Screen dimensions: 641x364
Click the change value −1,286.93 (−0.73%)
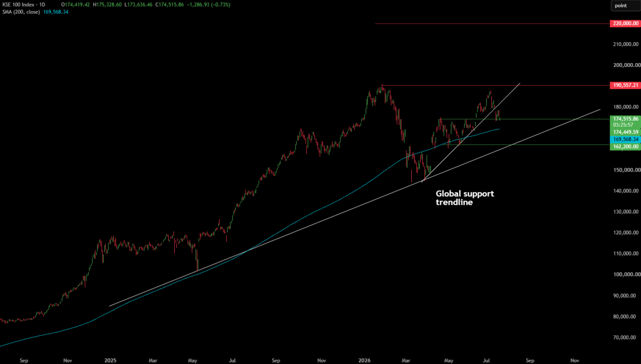(x=208, y=5)
